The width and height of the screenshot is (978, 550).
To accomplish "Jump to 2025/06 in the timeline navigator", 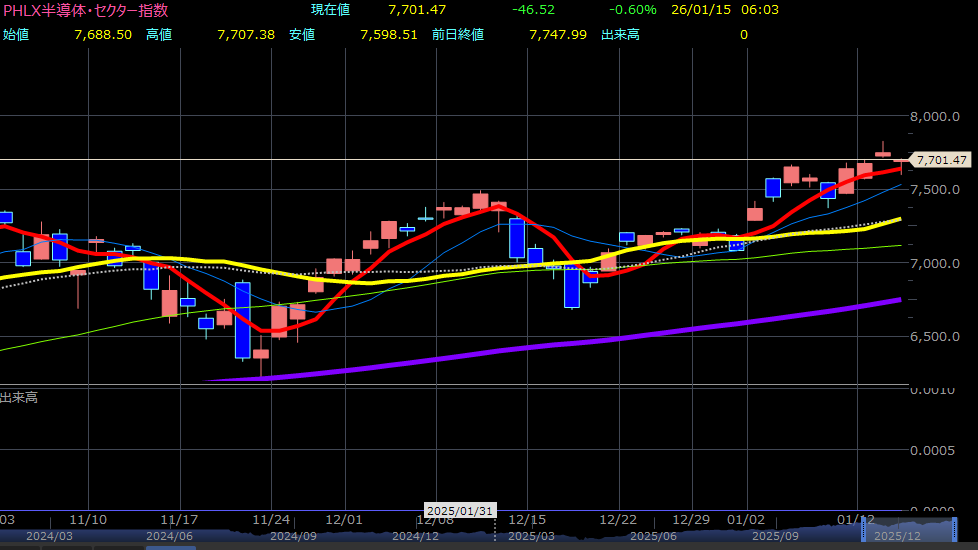I will click(657, 537).
